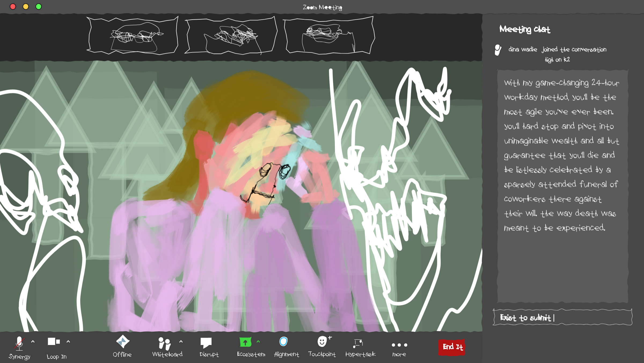Expand the arrow beside Loop In
This screenshot has height=363, width=644.
click(68, 342)
